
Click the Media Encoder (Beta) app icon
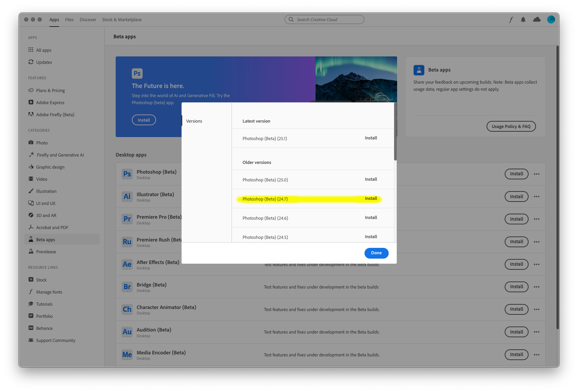(127, 354)
